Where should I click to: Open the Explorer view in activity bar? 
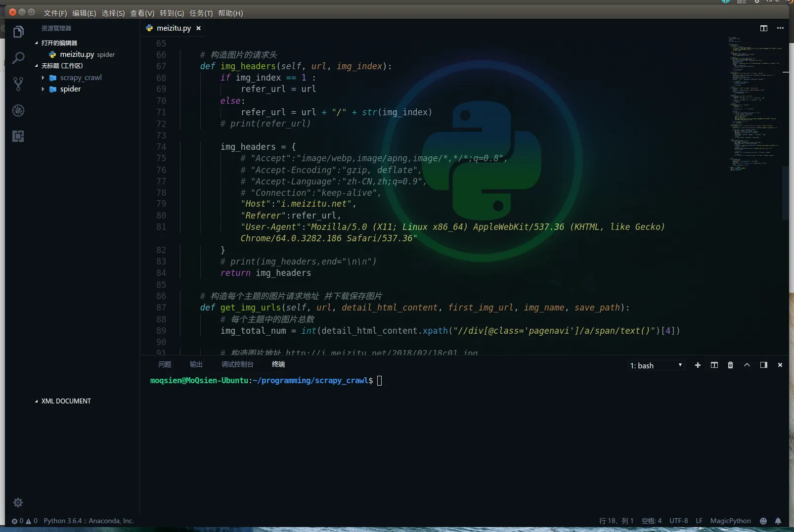[18, 32]
